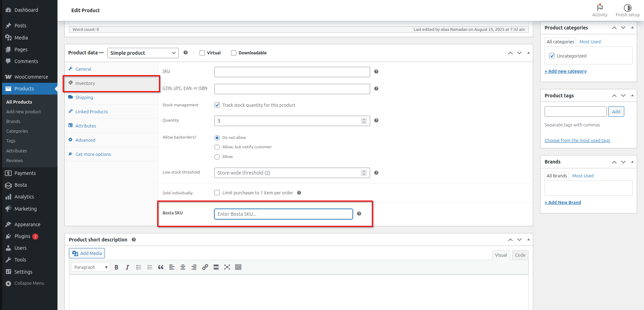This screenshot has height=310, width=644.
Task: Select Allow, but notify customer option
Action: click(x=217, y=147)
